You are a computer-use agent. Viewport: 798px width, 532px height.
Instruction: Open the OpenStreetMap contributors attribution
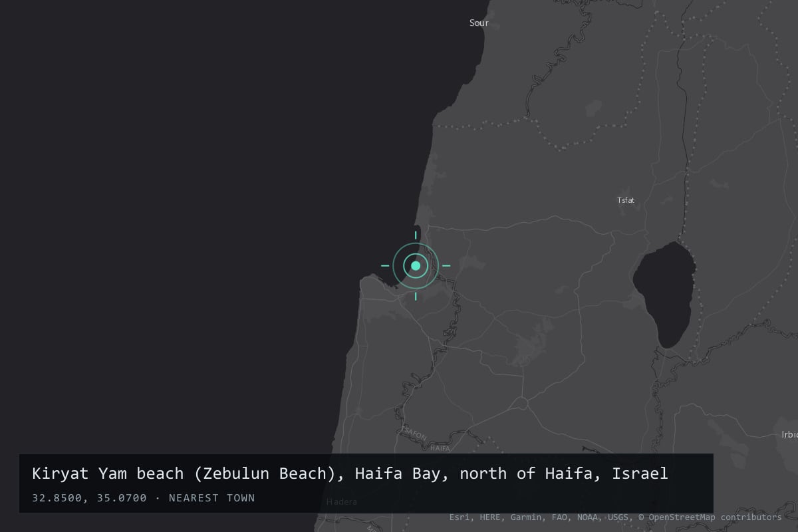[710, 517]
